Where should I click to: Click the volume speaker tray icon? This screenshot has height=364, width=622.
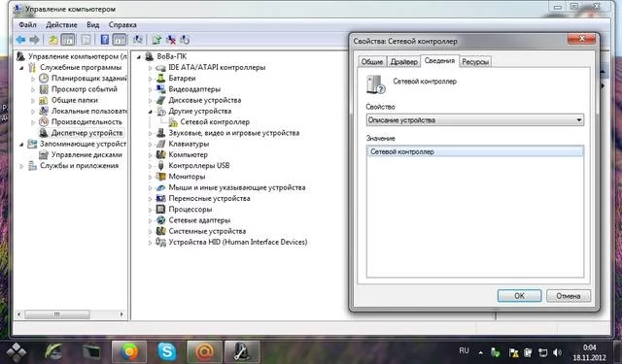557,352
